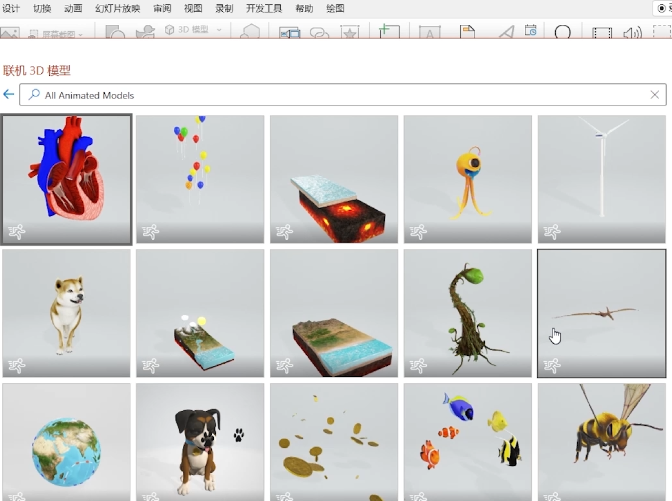Viewport: 672px width, 501px height.
Task: Choose the flying pterosaur model
Action: tap(602, 313)
